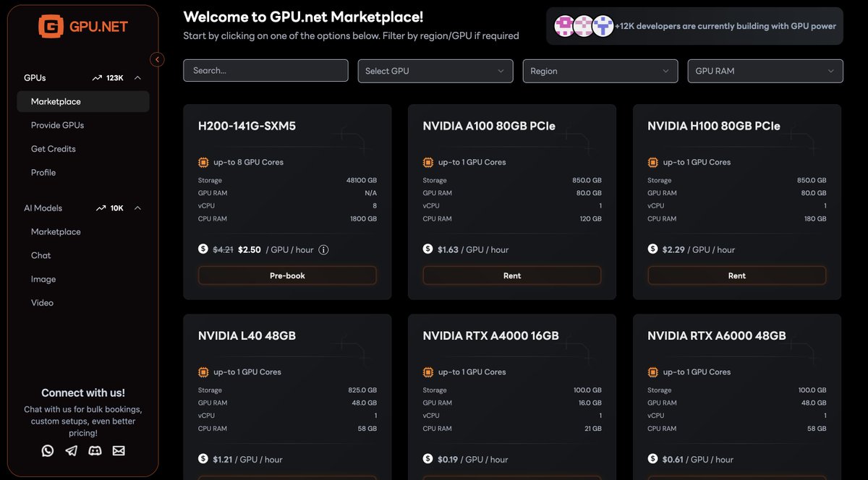Click the "Connect with us!" heading
Screen dimensions: 868x480
83,393
